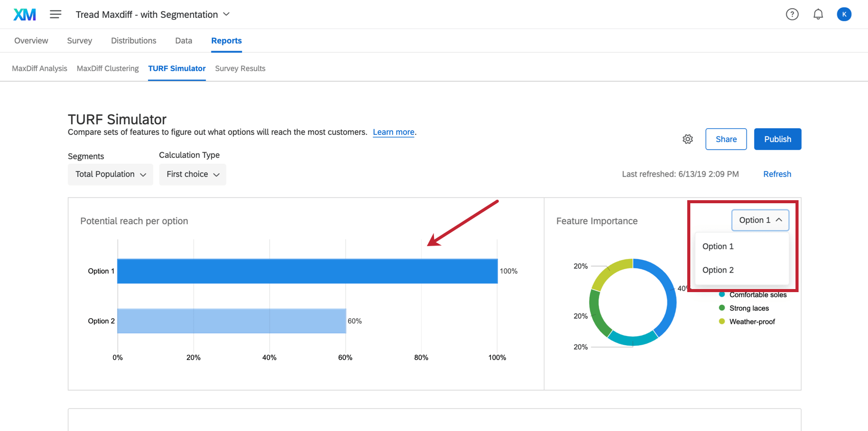Open the help question mark icon
Viewport: 868px width, 431px height.
792,14
